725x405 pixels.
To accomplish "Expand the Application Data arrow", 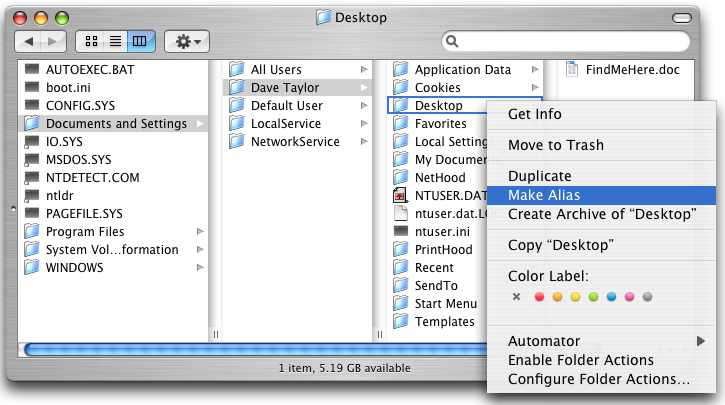I will (x=535, y=69).
